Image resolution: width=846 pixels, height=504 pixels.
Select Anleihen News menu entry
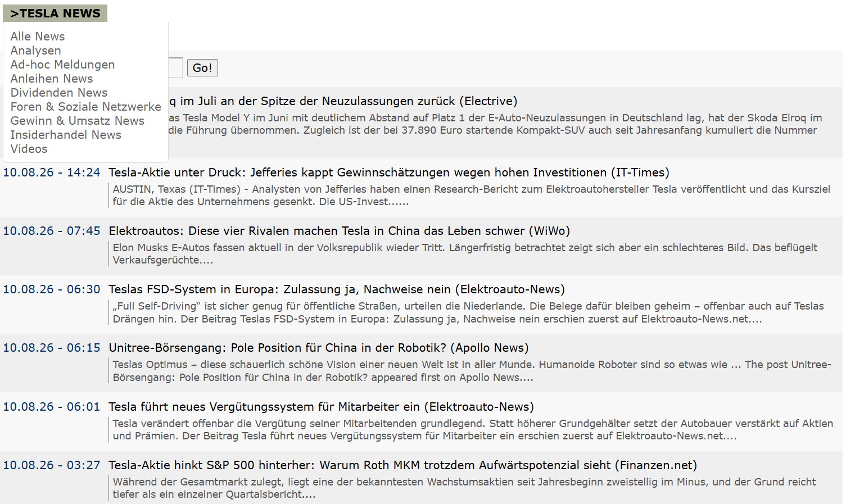52,79
